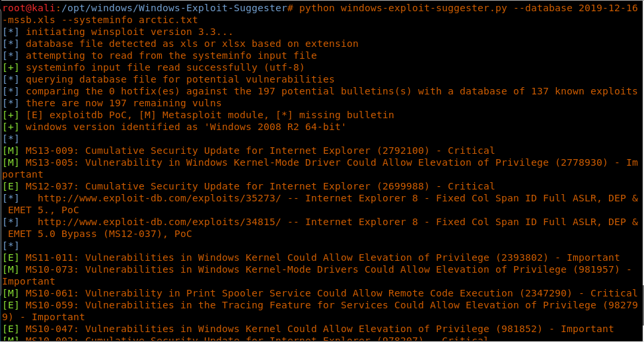Click the MS13-009 Internet Explorer bulletin line
This screenshot has height=342, width=644.
[260, 151]
